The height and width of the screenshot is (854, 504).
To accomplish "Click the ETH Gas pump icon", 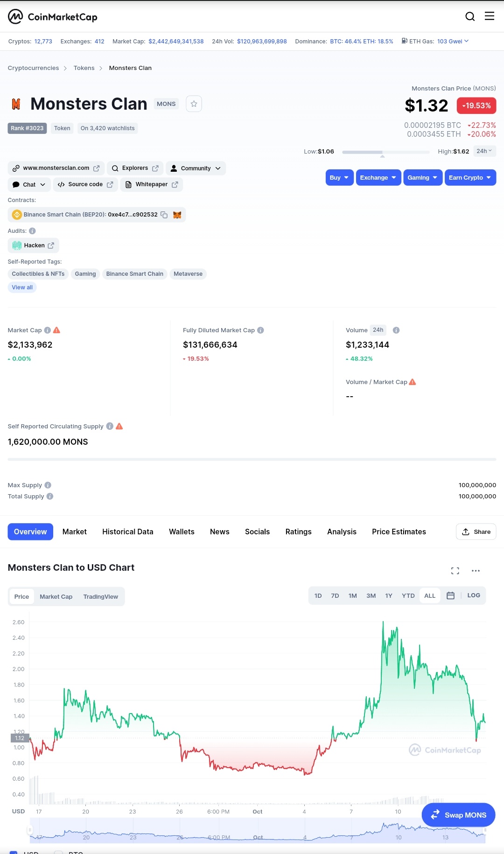I will (x=405, y=41).
